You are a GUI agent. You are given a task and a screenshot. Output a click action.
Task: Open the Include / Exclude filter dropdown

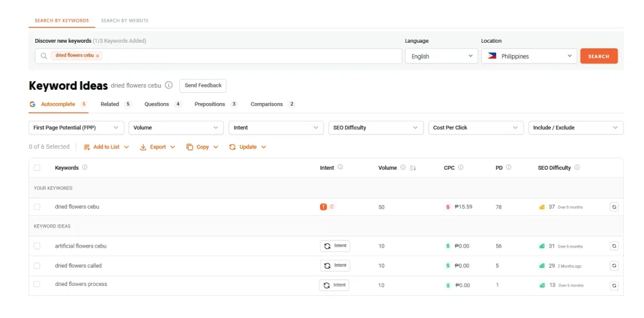click(x=576, y=128)
